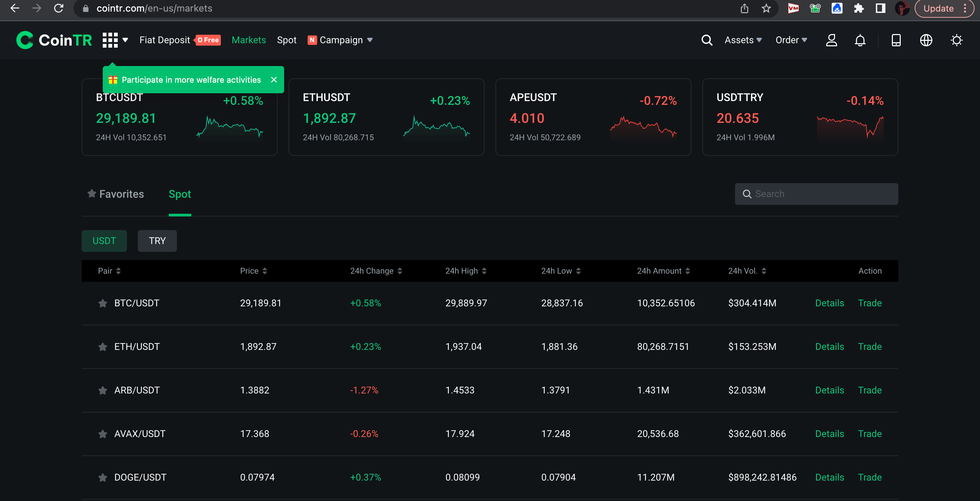
Task: Click the user profile icon
Action: click(831, 40)
